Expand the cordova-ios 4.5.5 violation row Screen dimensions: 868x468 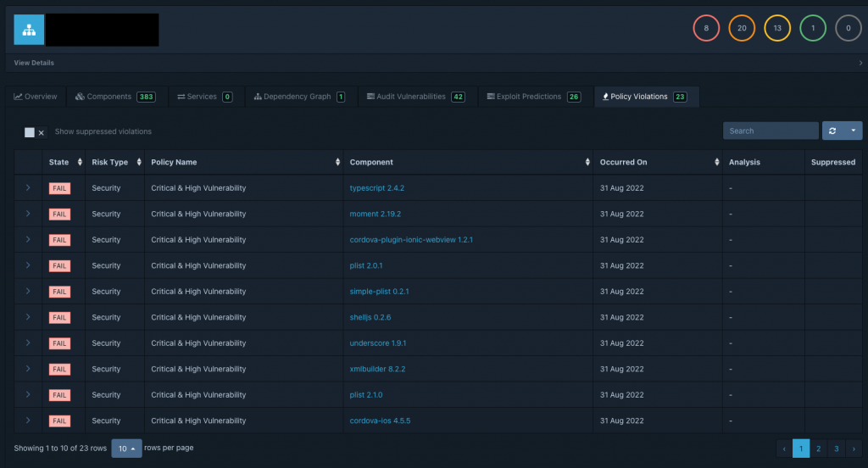(x=28, y=421)
